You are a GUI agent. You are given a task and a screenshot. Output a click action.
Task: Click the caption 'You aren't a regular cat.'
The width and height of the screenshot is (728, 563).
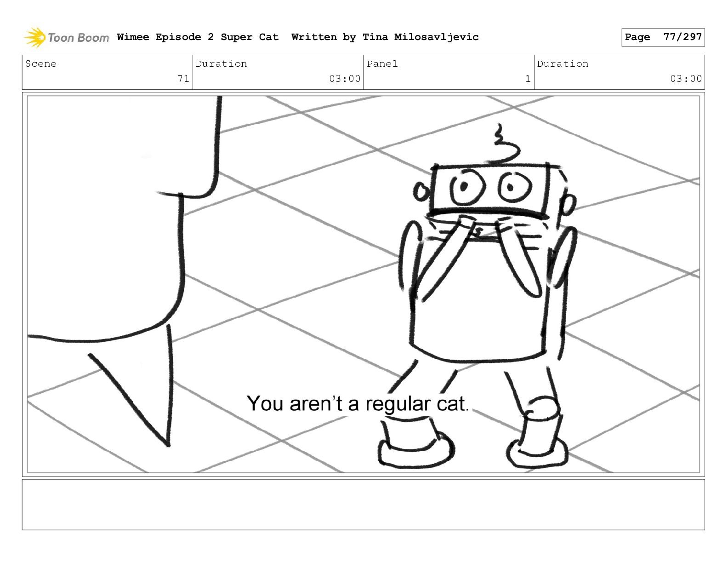[358, 404]
